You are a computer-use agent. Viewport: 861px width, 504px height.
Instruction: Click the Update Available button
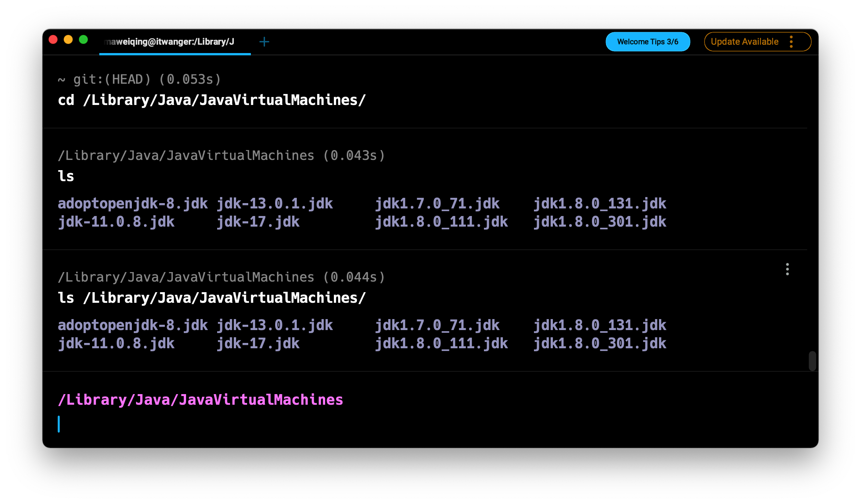click(744, 42)
